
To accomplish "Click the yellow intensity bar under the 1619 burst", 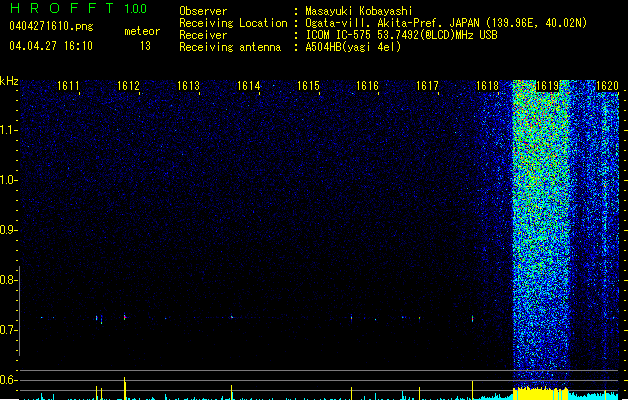I will tap(541, 394).
